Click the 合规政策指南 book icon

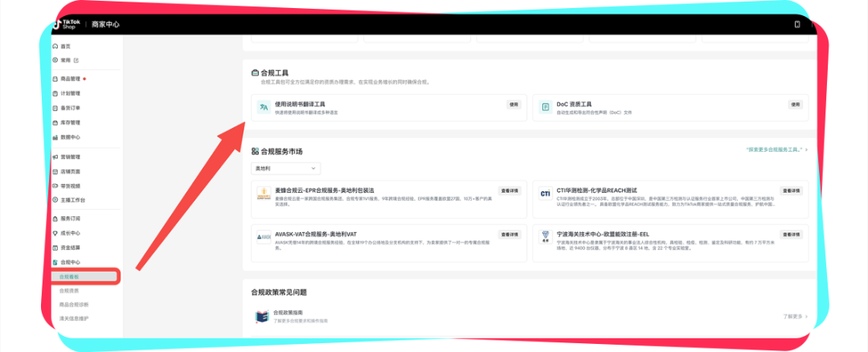coord(262,316)
